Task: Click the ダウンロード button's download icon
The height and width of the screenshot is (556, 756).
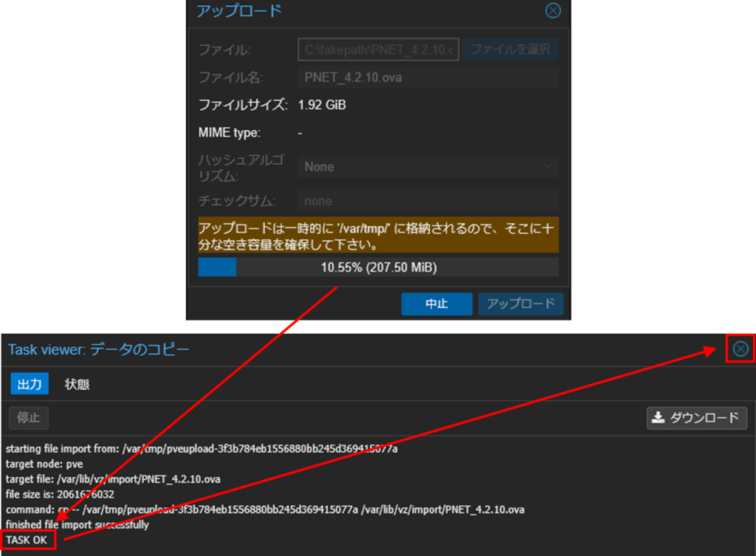Action: tap(658, 418)
